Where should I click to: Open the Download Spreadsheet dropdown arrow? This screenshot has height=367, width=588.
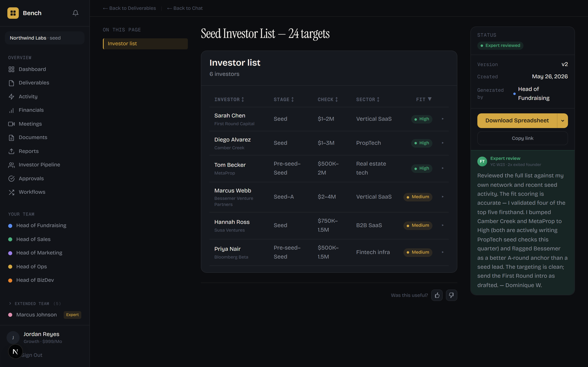[x=562, y=121]
